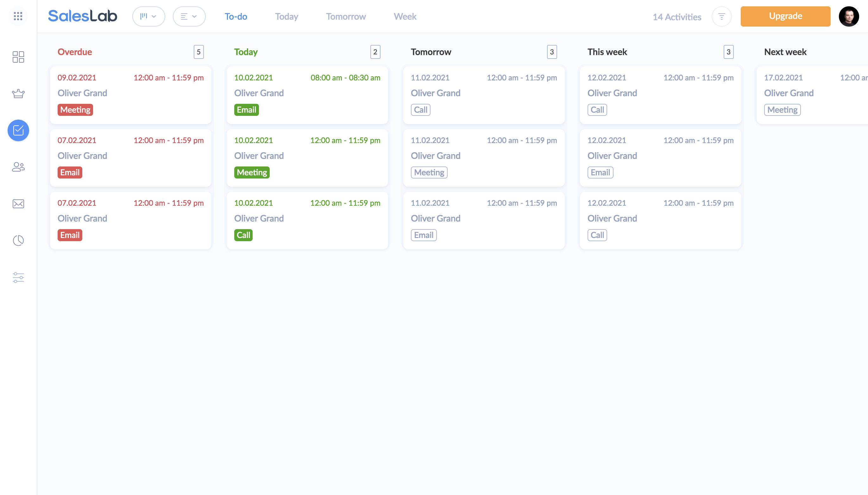Screen dimensions: 868x495
Task: Click the filter icon next to 14 Activities
Action: [x=721, y=16]
